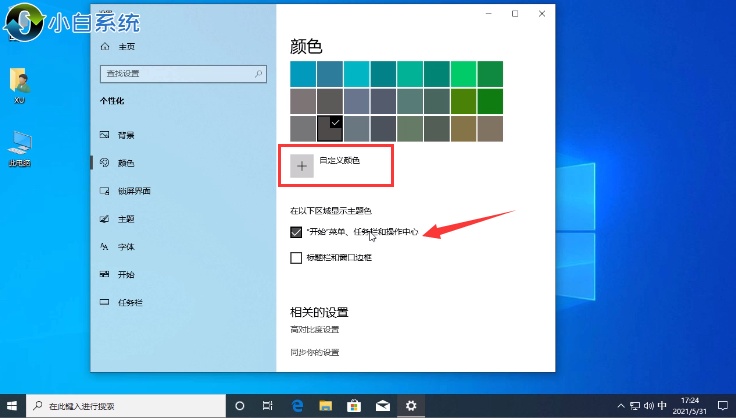
Task: Launch Microsoft Store from the taskbar
Action: coord(353,406)
